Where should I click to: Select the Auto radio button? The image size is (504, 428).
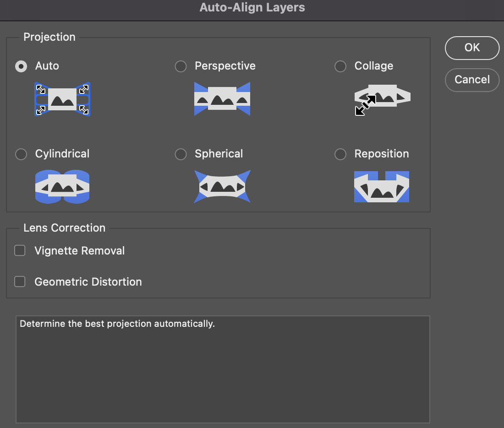[21, 66]
